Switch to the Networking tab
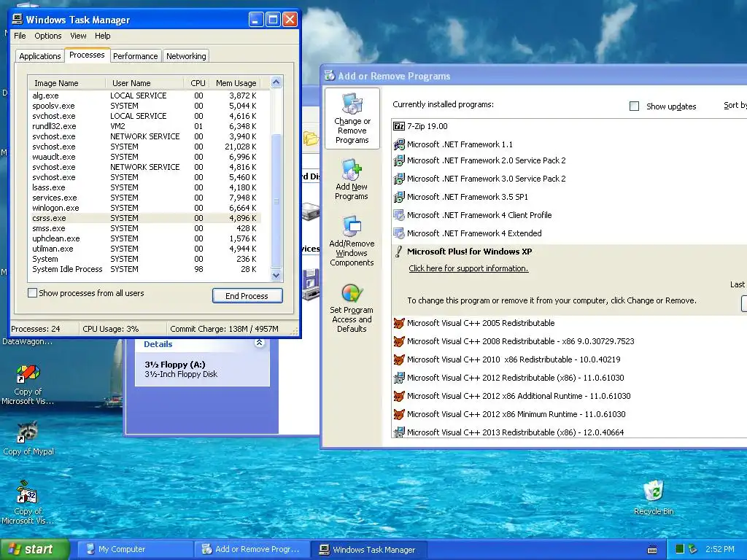747x560 pixels. (x=186, y=56)
